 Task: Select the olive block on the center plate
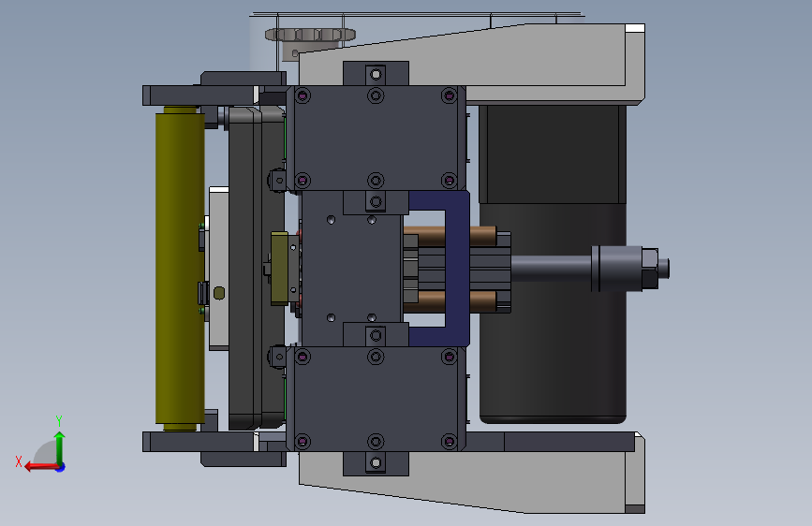280,268
